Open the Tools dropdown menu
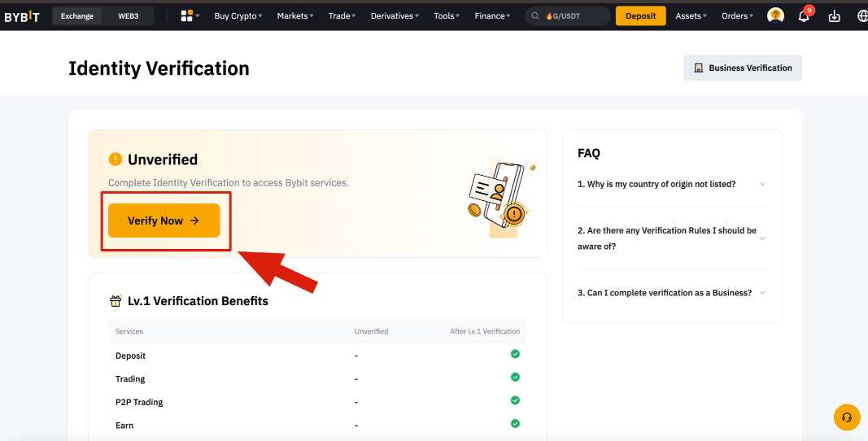Screen dimensions: 868x441 [447, 16]
